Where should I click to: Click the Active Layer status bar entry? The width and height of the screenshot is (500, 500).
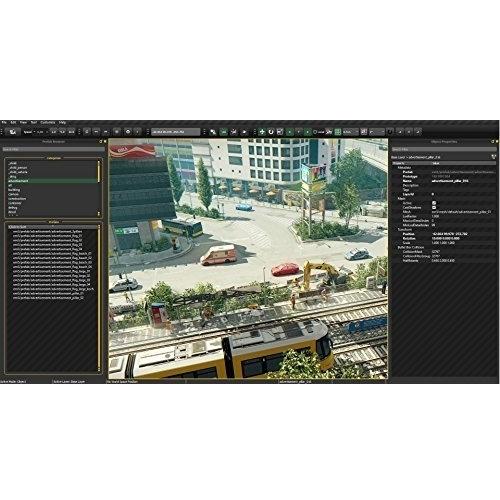(69, 381)
